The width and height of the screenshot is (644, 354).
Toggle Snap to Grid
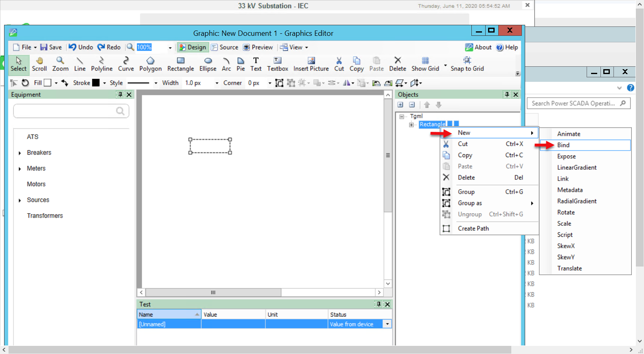[x=467, y=64]
